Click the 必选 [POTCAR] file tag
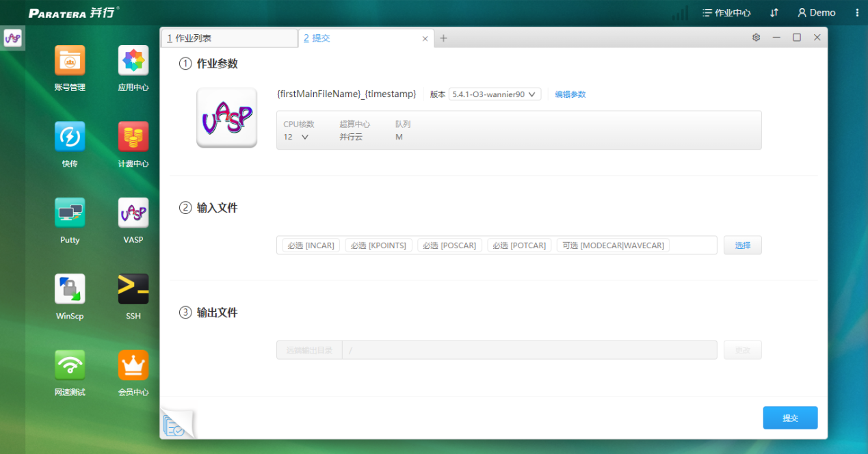Screen dimensions: 868x454 coord(519,245)
